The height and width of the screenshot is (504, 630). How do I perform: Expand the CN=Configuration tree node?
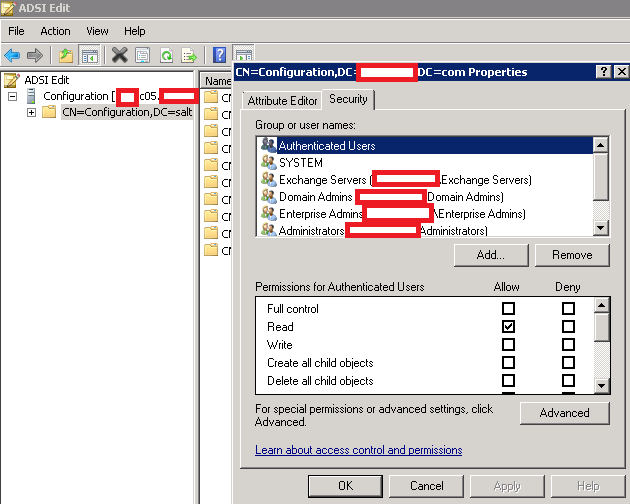pos(31,113)
